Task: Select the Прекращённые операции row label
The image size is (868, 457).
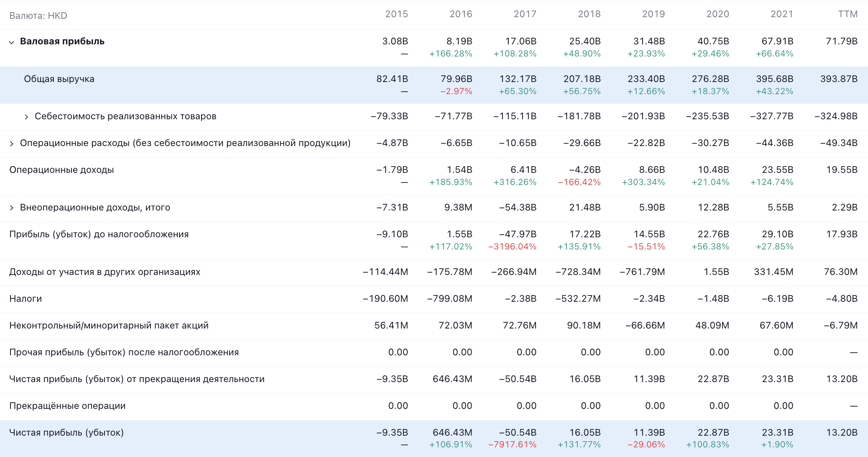Action: (67, 406)
